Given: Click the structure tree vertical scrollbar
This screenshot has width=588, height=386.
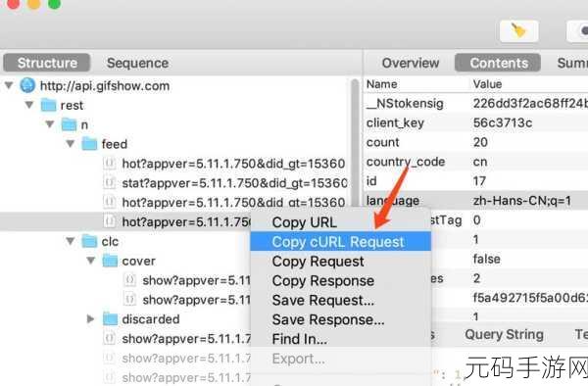Looking at the screenshot, I should click(355, 142).
